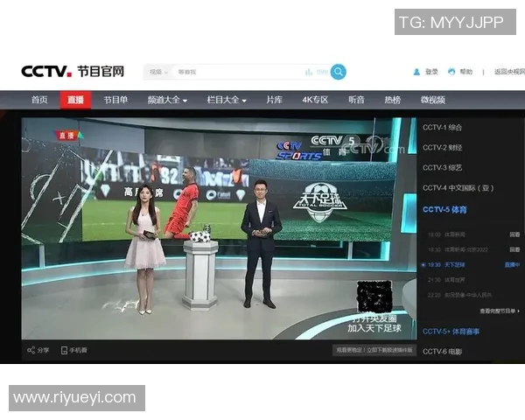This screenshot has height=420, width=525.
Task: Select the 19:30 天下足球 live program entry
Action: 455,264
